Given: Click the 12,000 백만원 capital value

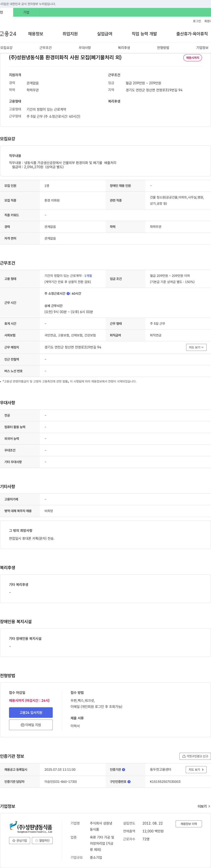Looking at the screenshot, I should tap(153, 831).
